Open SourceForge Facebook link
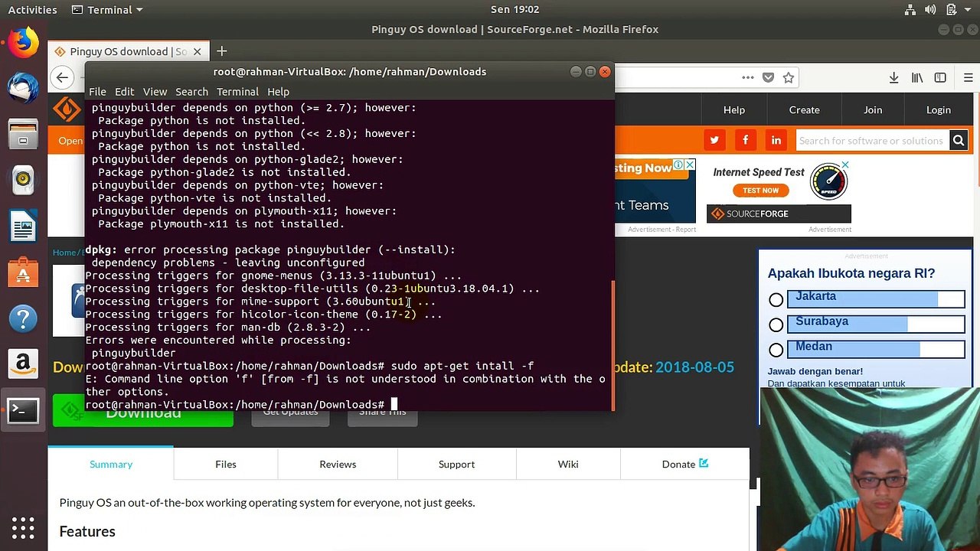980x551 pixels. 745,140
